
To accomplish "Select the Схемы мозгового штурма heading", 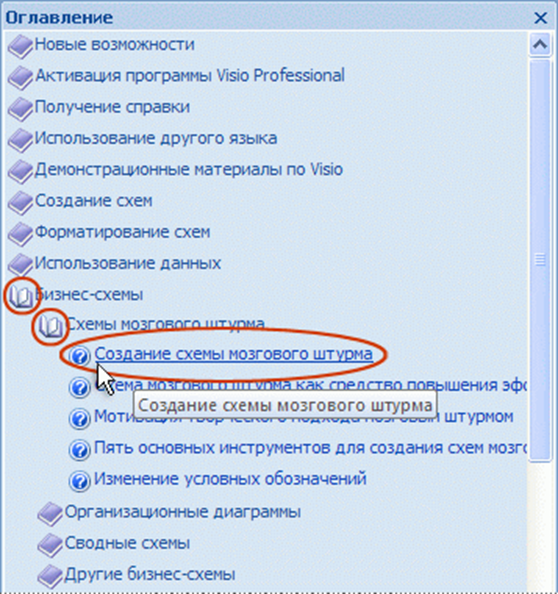I will pyautogui.click(x=165, y=324).
